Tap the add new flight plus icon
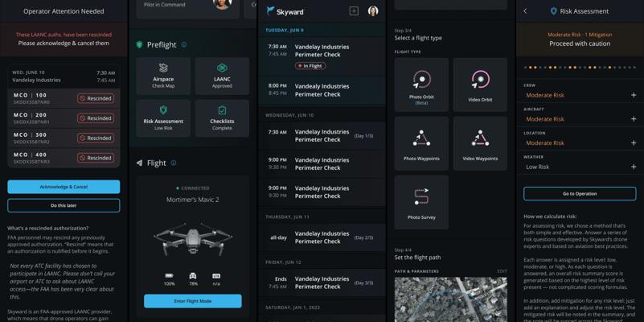The image size is (644, 322). pyautogui.click(x=354, y=11)
